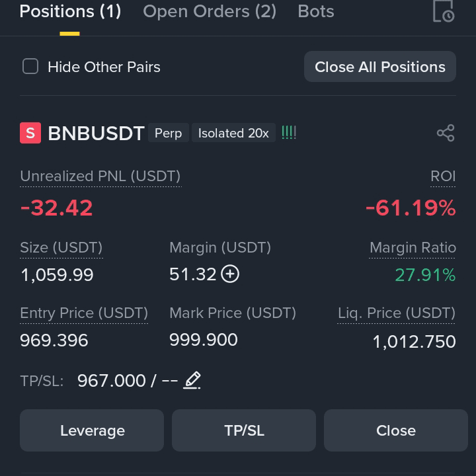Close the BNBUSDT position
This screenshot has width=476, height=476.
[x=396, y=430]
